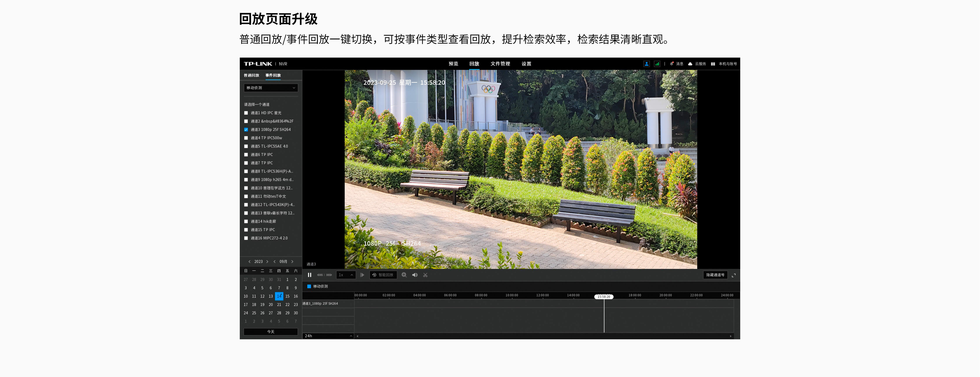Click the 云服务 cloud icon
980x377 pixels.
(x=690, y=63)
